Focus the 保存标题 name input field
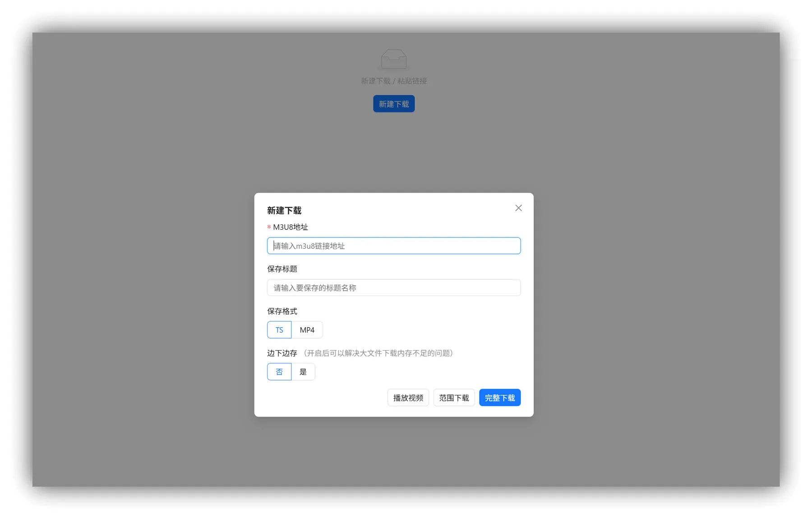Screen dimensions: 812x519 (393, 288)
